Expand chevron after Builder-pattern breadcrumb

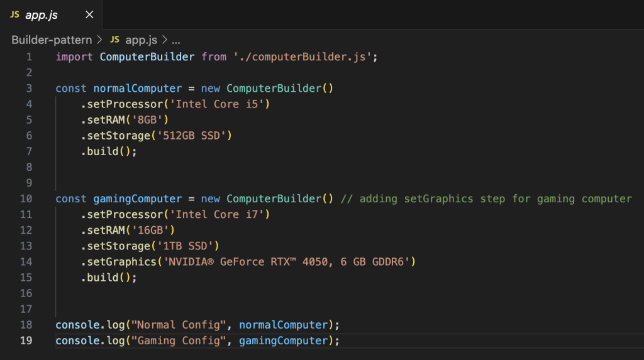click(x=99, y=40)
